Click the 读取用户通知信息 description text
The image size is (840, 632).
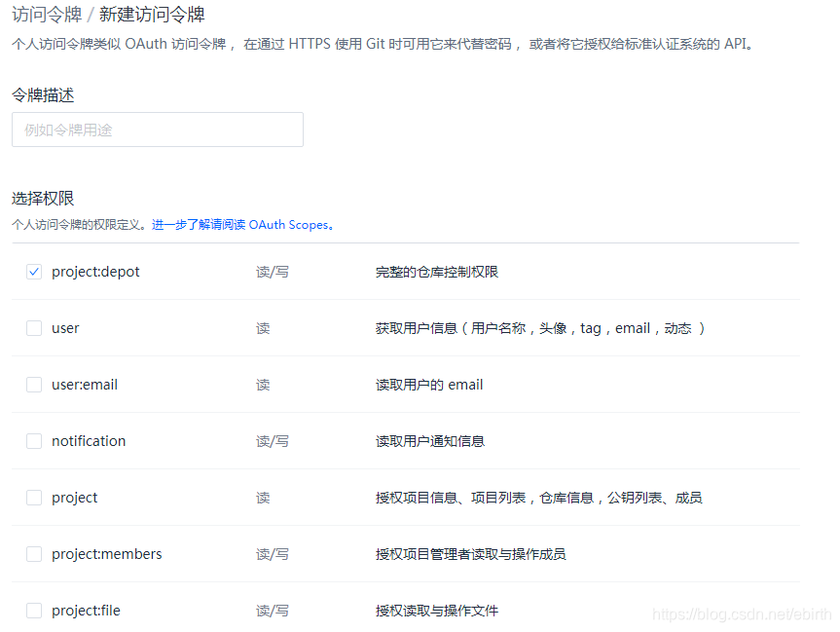432,440
